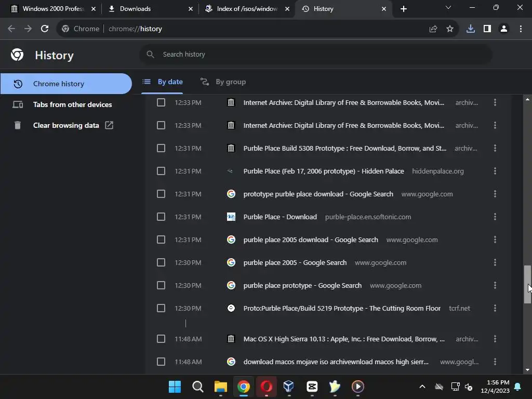Screen dimensions: 532x399
Task: Share this page icon in address bar
Action: pyautogui.click(x=433, y=29)
